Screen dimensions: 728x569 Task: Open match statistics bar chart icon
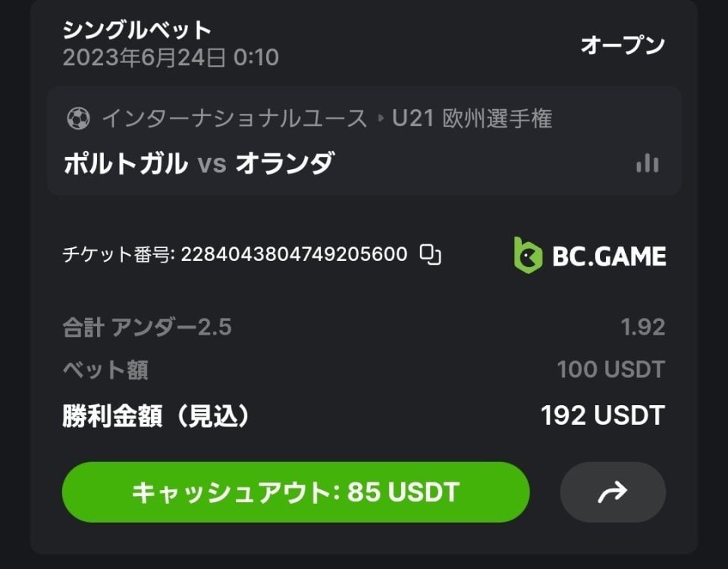[647, 163]
